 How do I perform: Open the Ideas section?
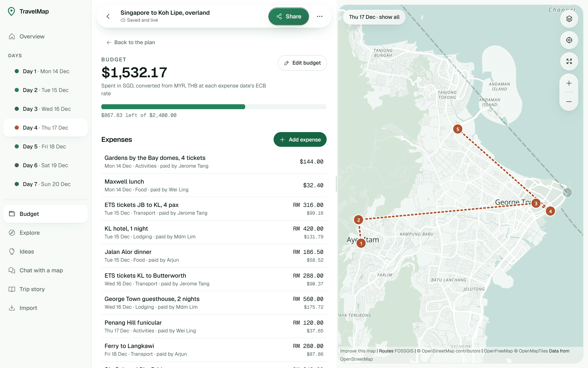pyautogui.click(x=46, y=251)
